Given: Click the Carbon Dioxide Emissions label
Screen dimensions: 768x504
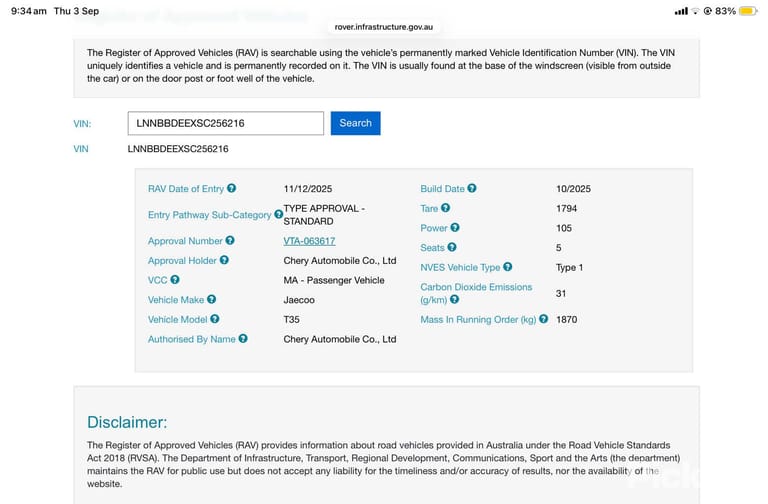Looking at the screenshot, I should coord(476,293).
